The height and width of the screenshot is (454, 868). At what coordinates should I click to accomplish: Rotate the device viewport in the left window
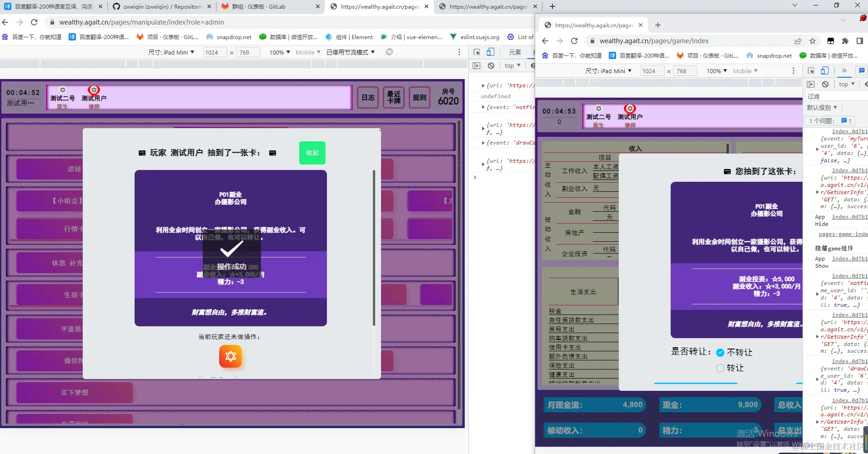[389, 52]
